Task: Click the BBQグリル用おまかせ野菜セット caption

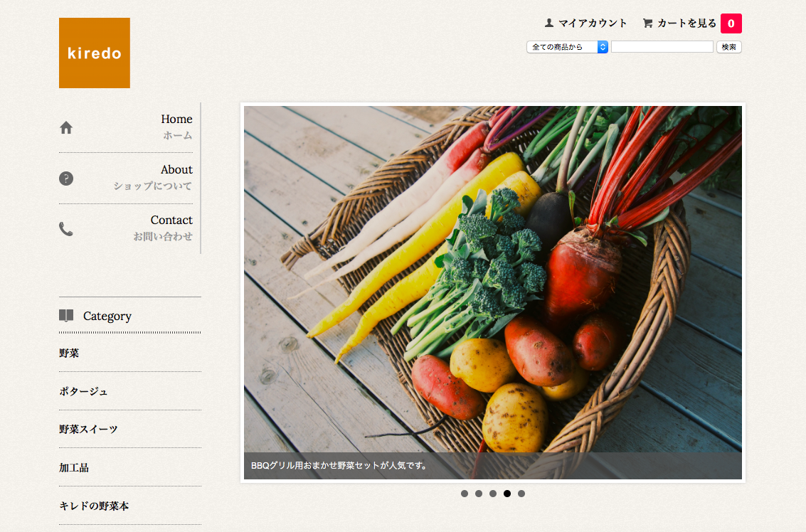Action: click(x=339, y=466)
